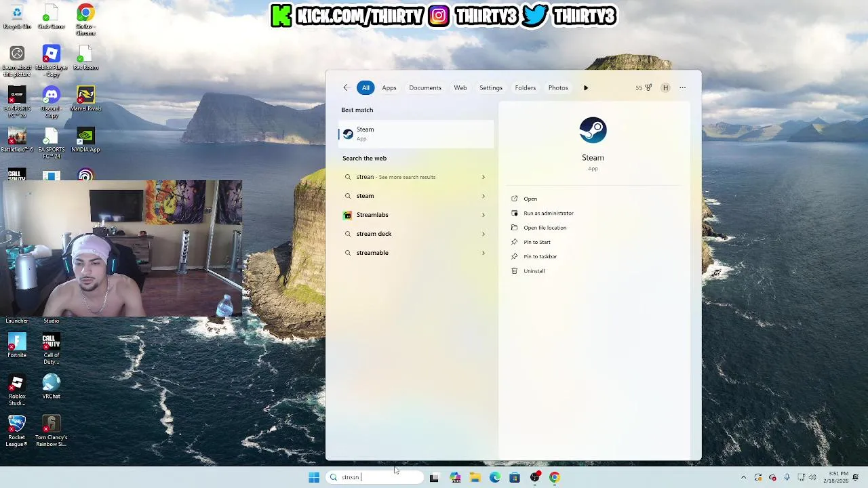The image size is (868, 488).
Task: Open rewards points indicator in search panel
Action: 644,87
